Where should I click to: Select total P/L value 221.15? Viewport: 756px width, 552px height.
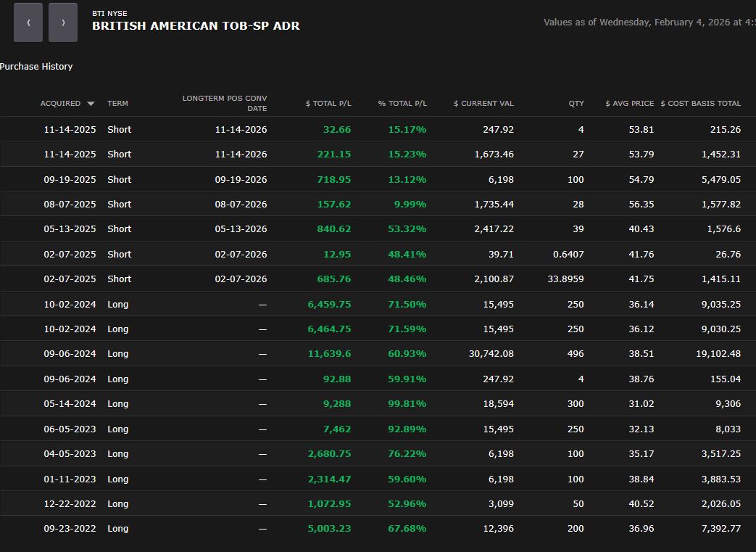(x=334, y=154)
